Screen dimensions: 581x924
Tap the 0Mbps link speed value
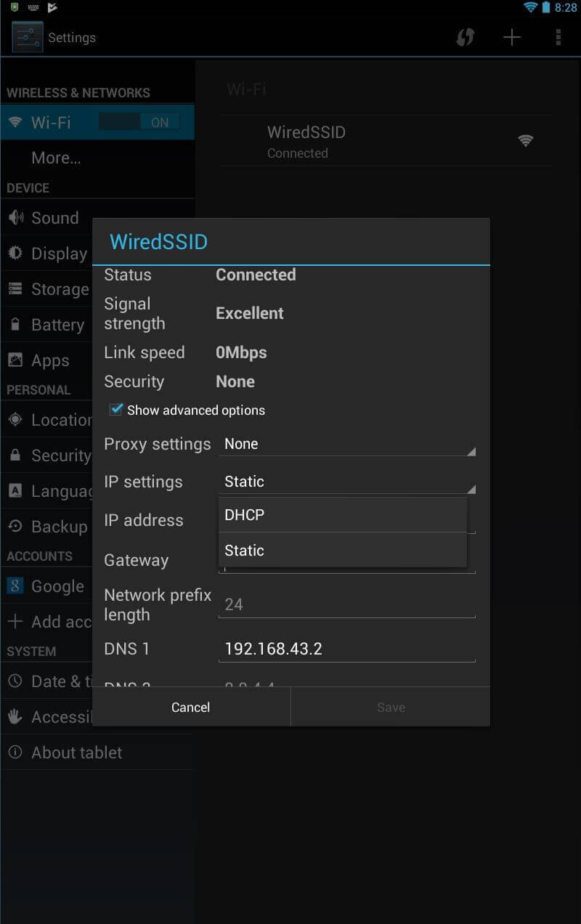coord(241,352)
